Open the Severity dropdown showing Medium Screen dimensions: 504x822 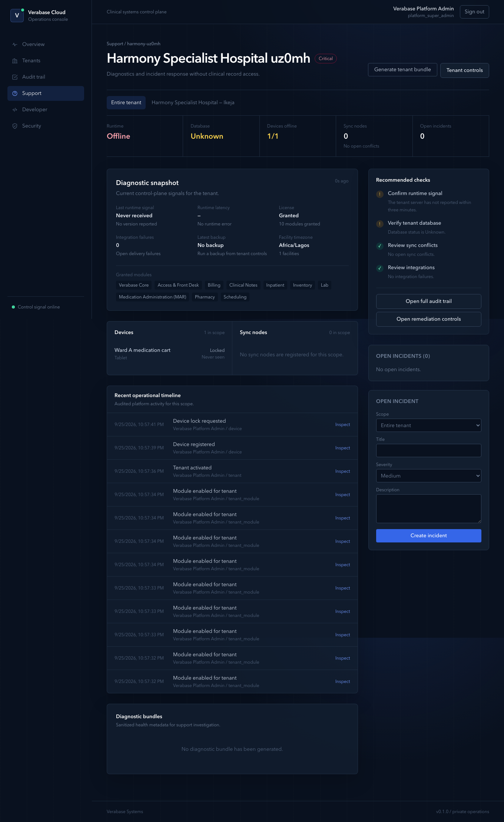pos(428,476)
